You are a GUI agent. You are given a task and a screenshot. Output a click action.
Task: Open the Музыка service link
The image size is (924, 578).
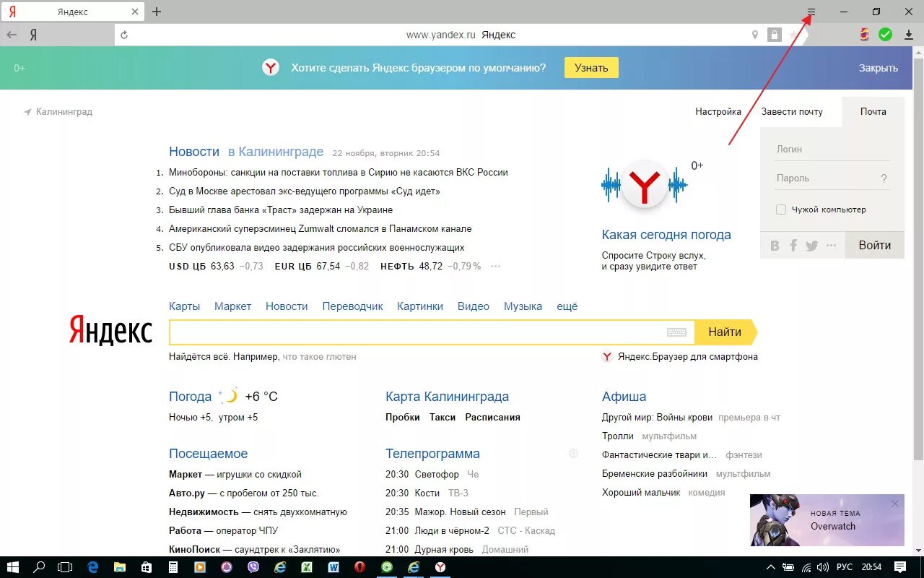coord(523,306)
